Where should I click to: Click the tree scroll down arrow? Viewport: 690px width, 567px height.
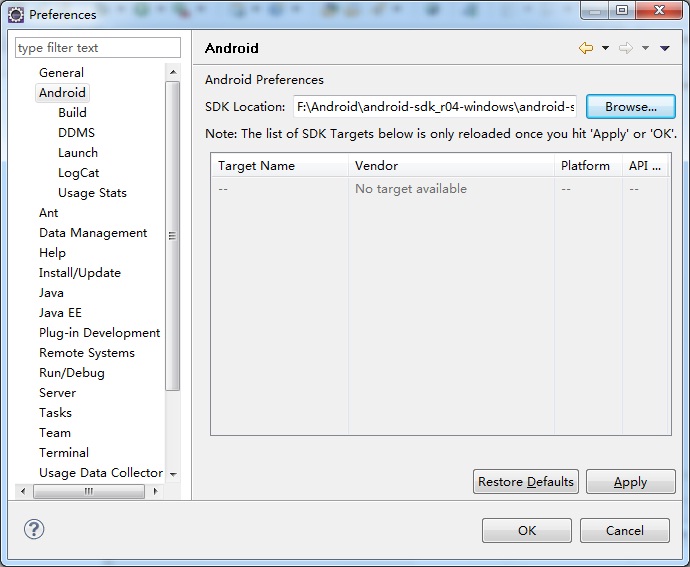(173, 475)
